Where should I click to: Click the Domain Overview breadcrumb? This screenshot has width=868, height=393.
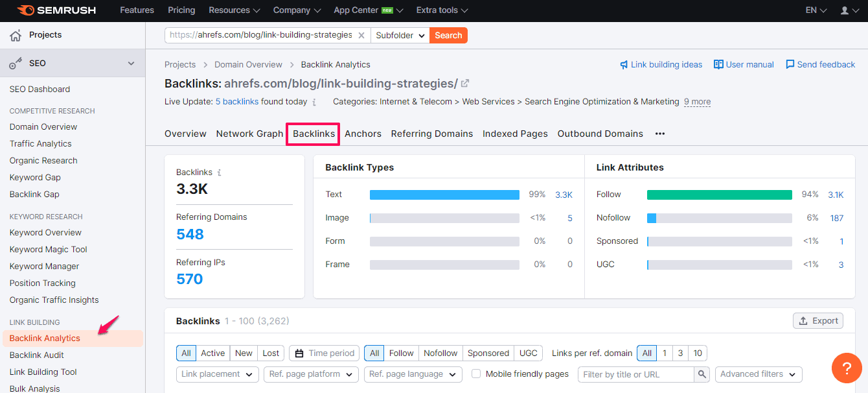click(x=248, y=65)
